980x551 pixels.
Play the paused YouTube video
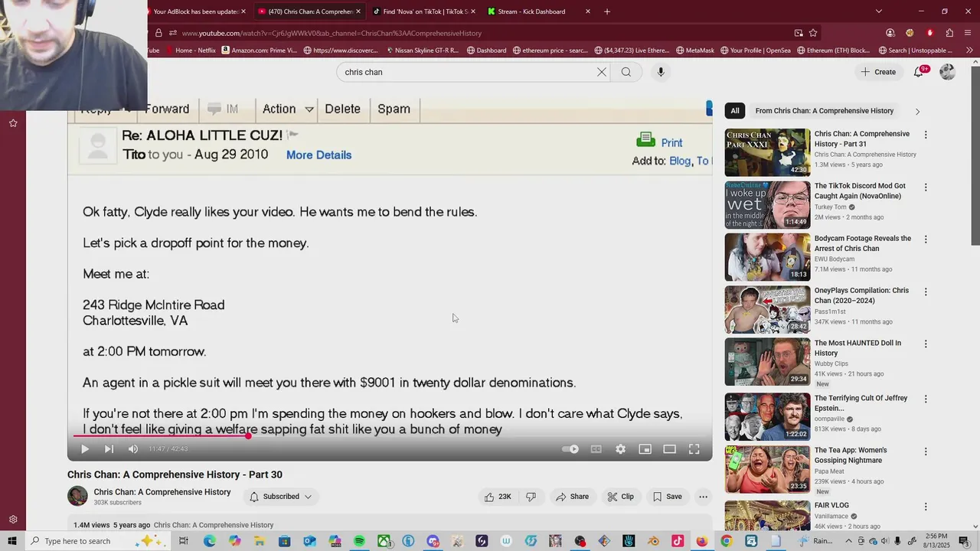(x=85, y=449)
